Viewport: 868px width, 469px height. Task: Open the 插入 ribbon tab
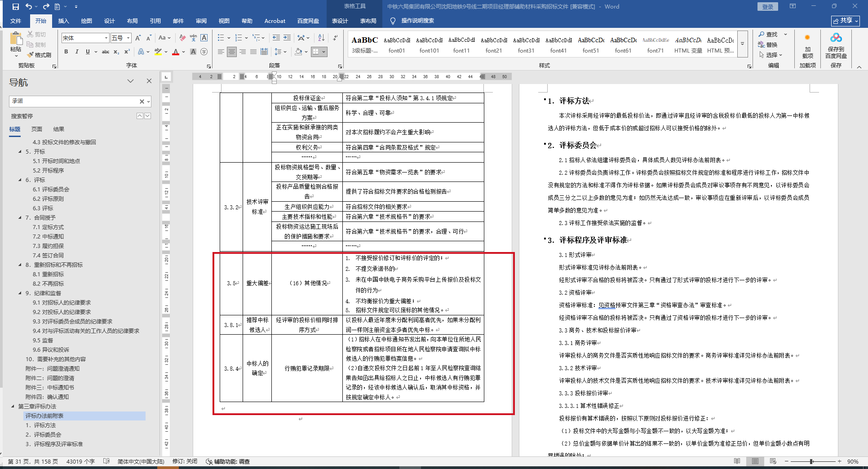coord(64,21)
